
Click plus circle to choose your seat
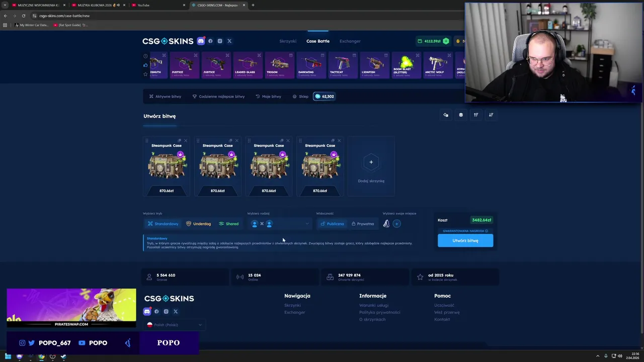click(x=396, y=224)
